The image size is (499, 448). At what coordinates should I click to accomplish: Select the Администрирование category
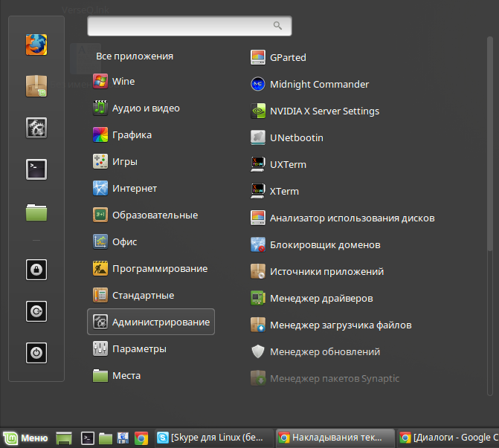pyautogui.click(x=151, y=322)
